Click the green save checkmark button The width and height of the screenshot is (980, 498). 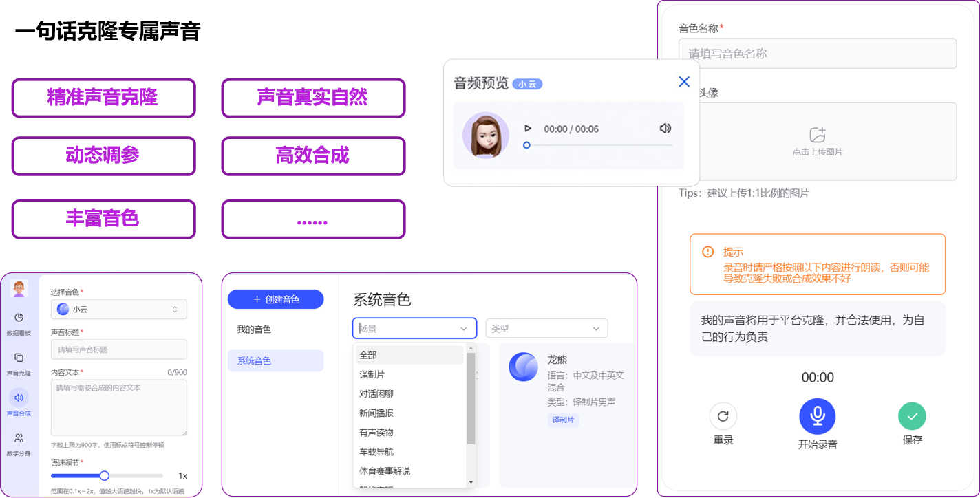(x=912, y=416)
